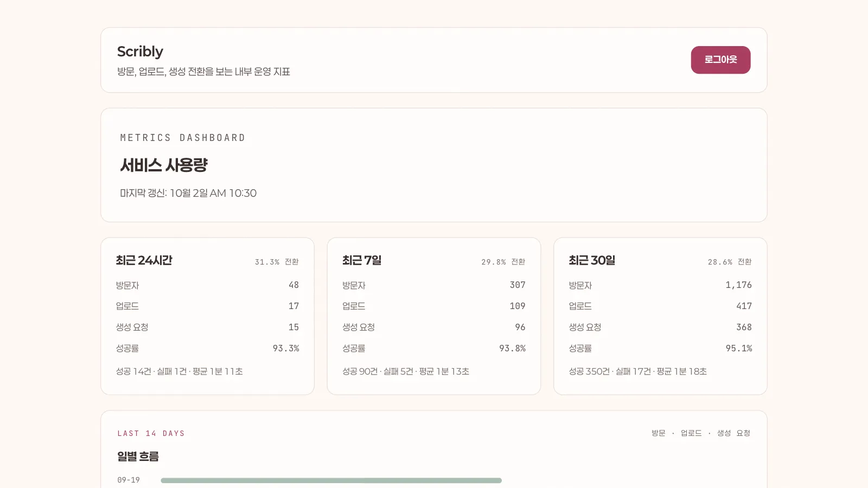Click the 09-19 date label
Viewport: 868px width, 488px height.
pos(129,480)
